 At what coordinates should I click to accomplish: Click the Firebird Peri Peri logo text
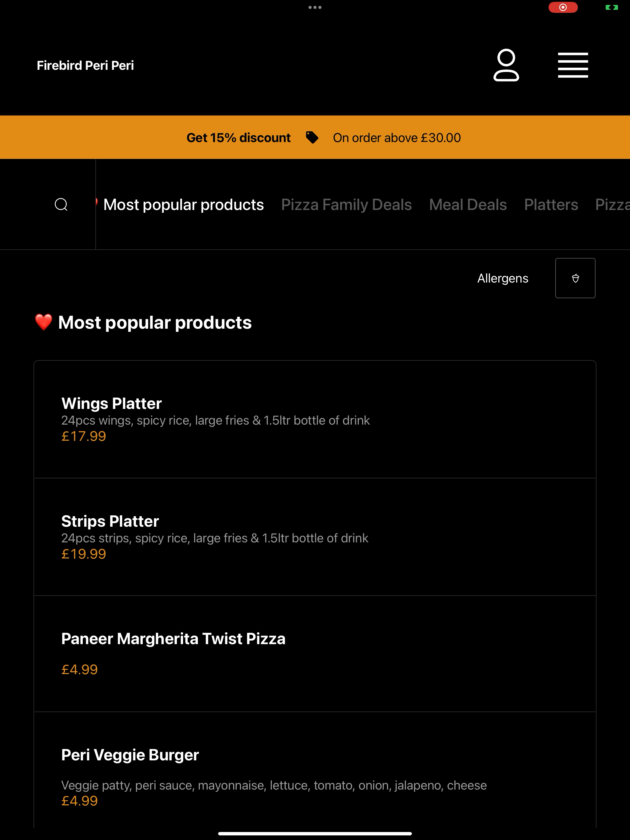click(85, 65)
